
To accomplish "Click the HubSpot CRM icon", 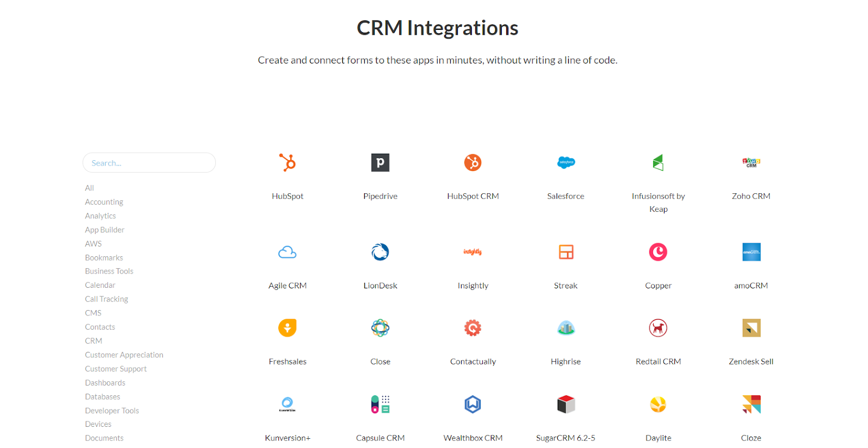I will 473,162.
